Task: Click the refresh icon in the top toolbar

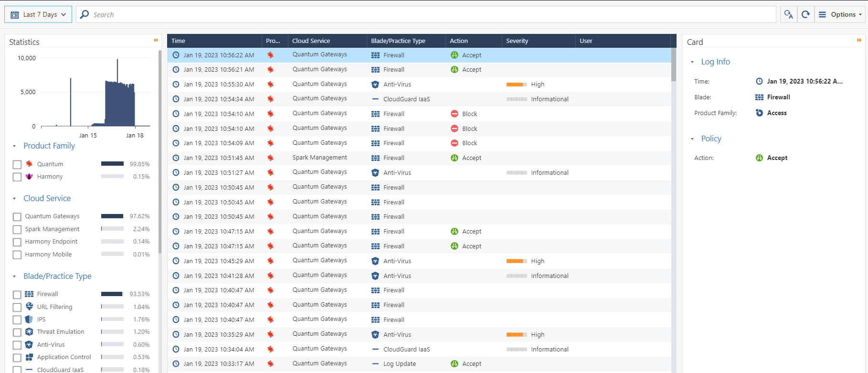Action: [x=805, y=14]
